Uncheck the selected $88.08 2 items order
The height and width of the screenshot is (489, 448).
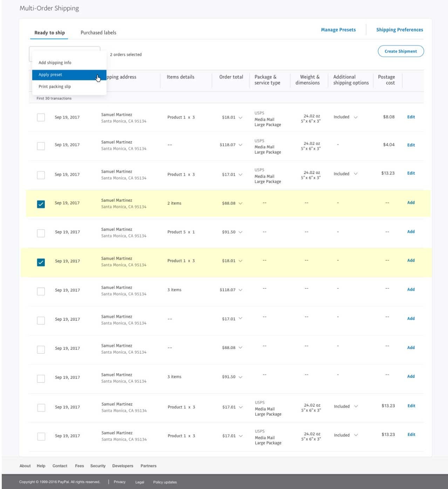click(41, 204)
